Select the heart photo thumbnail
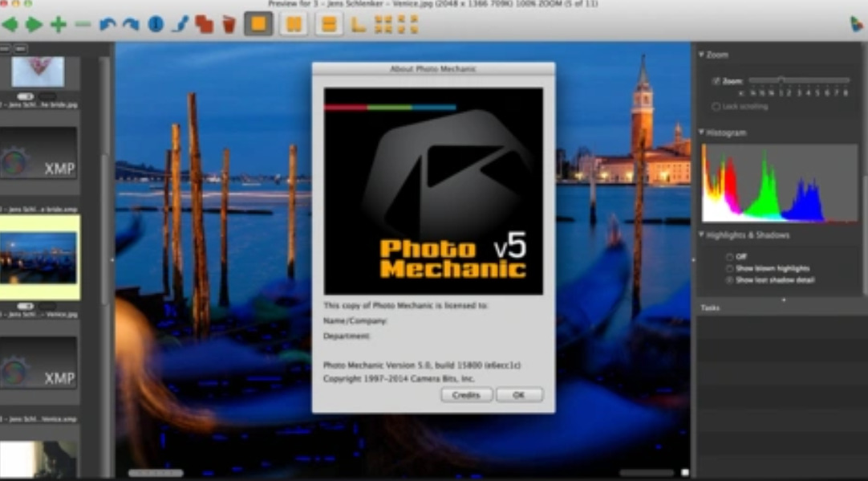Image resolution: width=868 pixels, height=481 pixels. (x=39, y=72)
